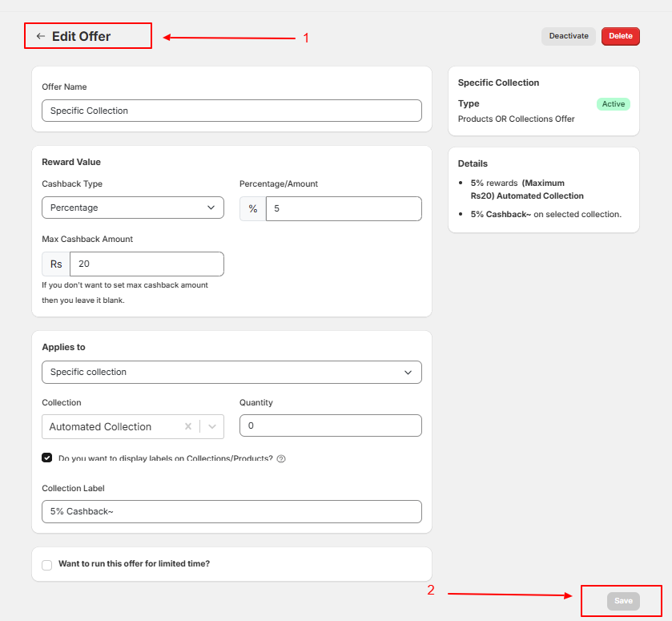Click the Active status badge
The image size is (672, 621).
click(x=613, y=103)
